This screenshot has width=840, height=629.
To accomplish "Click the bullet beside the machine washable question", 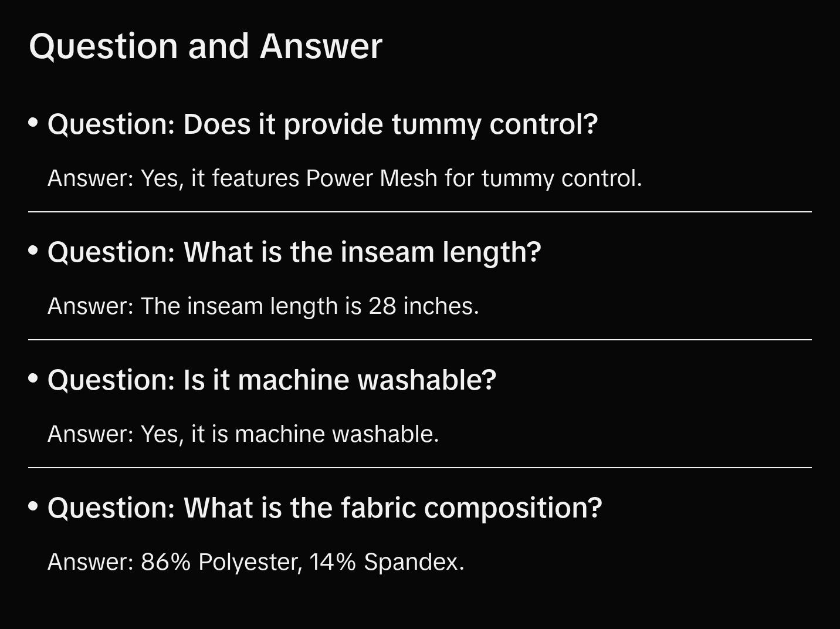I will 33,378.
